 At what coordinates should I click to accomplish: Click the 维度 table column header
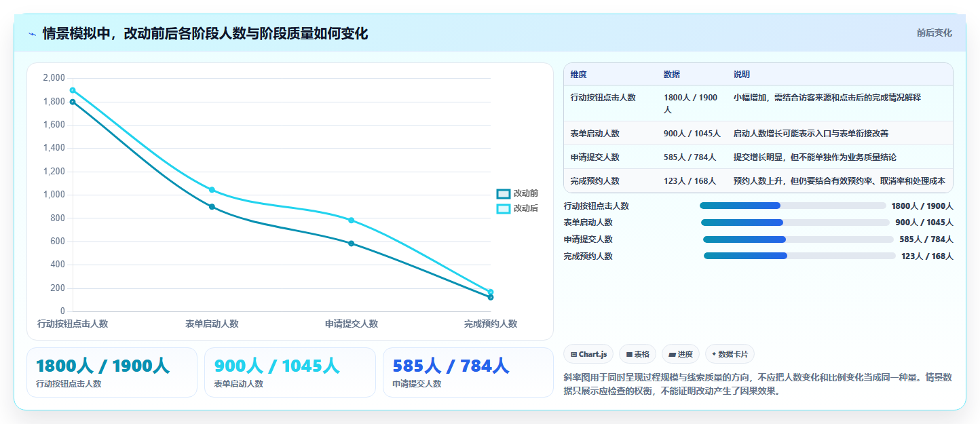point(579,75)
